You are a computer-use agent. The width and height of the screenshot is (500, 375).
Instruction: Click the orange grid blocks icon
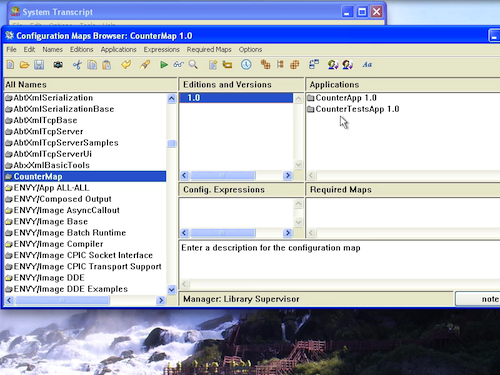click(295, 64)
